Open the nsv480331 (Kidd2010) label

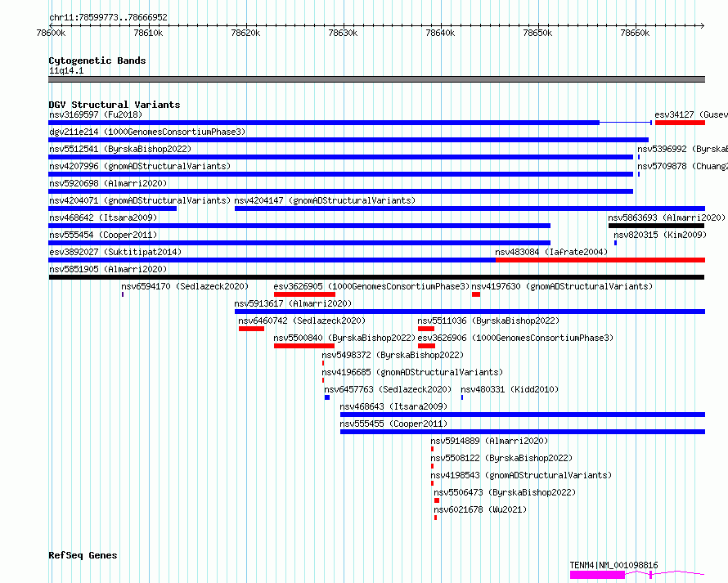pos(510,389)
